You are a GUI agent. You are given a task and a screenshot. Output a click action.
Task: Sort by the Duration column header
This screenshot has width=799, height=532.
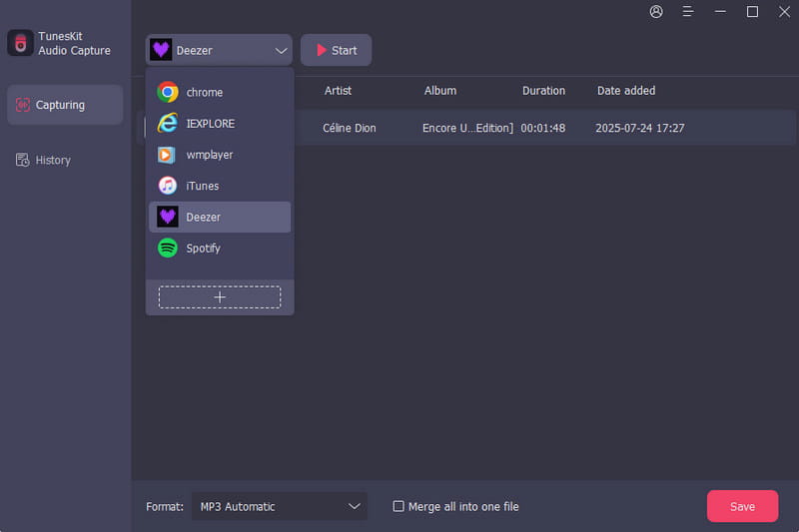543,91
